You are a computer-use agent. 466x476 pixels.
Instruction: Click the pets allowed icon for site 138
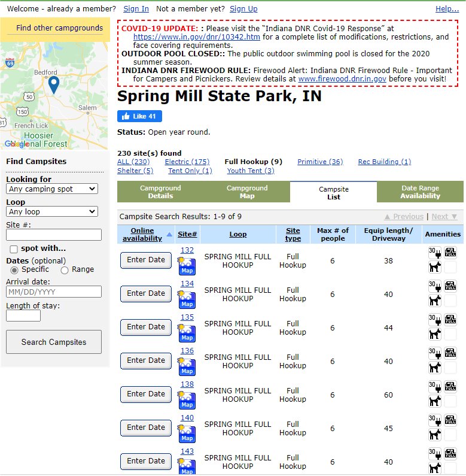point(435,401)
